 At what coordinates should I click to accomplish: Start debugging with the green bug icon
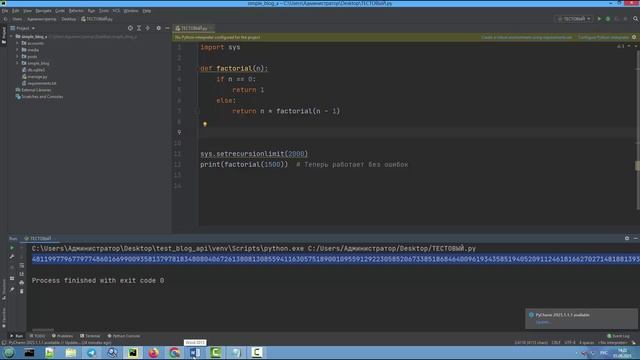[608, 19]
